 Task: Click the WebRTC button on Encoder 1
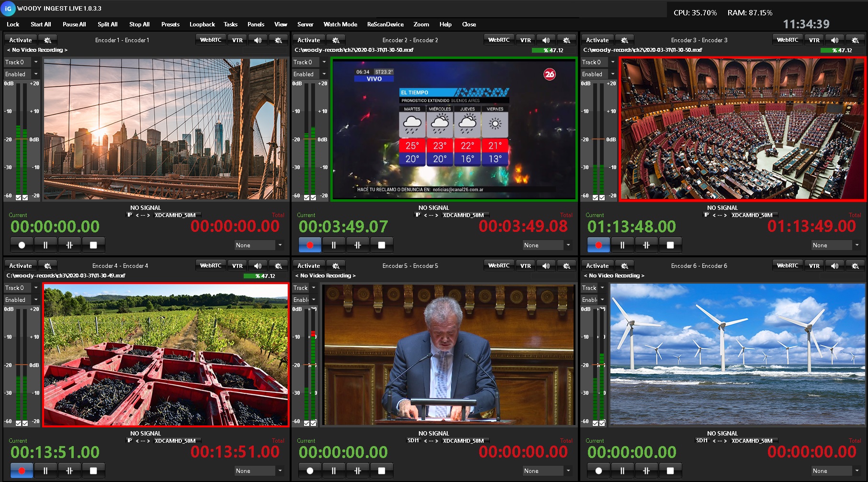(x=210, y=40)
